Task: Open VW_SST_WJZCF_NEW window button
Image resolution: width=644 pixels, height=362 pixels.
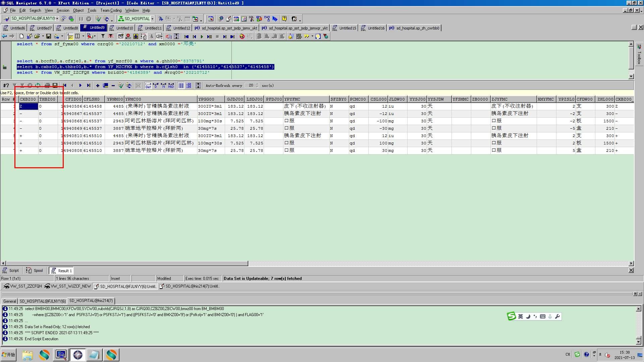Action: [67, 286]
